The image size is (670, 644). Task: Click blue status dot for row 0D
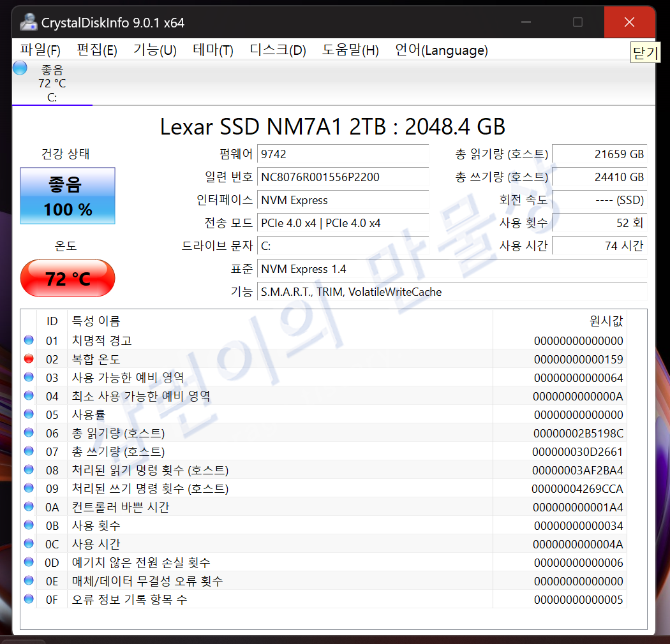(x=29, y=562)
